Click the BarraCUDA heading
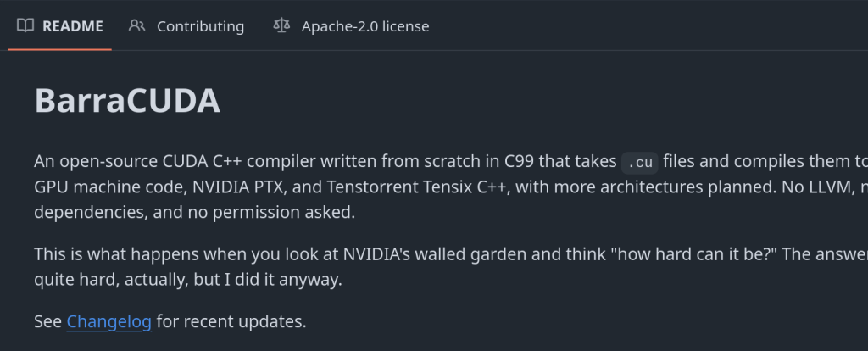Screen dimensions: 868x351 127,102
